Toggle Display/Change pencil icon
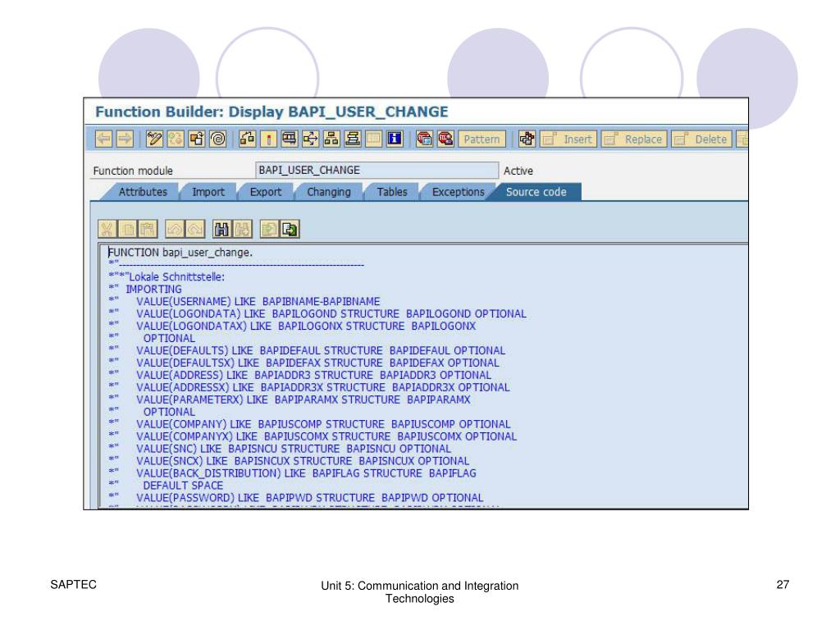The width and height of the screenshot is (840, 630). 154,139
